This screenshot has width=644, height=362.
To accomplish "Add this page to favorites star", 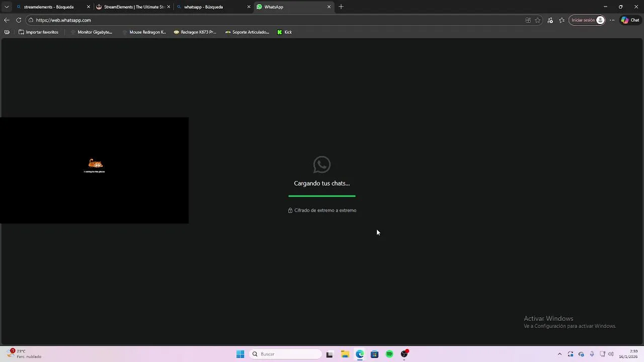I will tap(538, 20).
